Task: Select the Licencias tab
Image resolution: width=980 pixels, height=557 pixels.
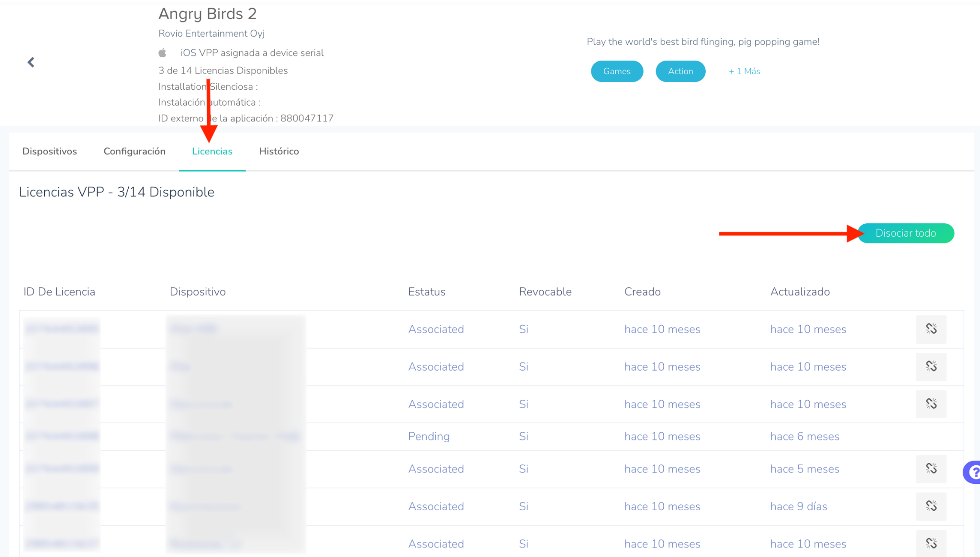Action: [212, 151]
